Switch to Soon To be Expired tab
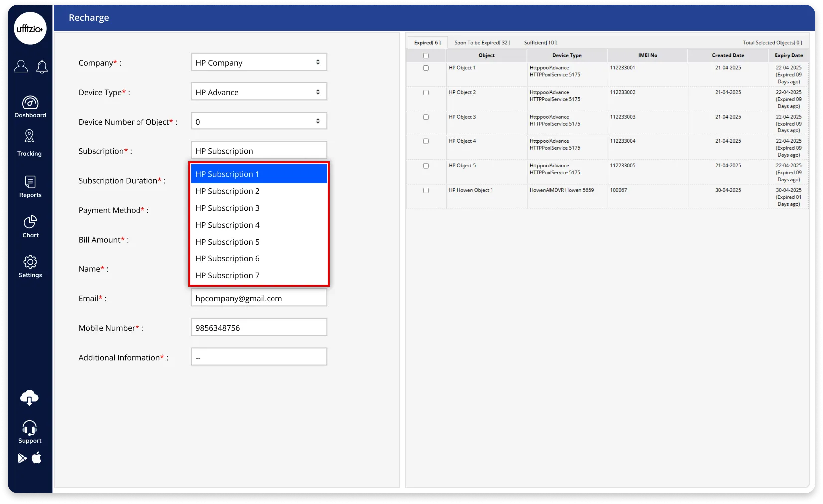 [482, 43]
